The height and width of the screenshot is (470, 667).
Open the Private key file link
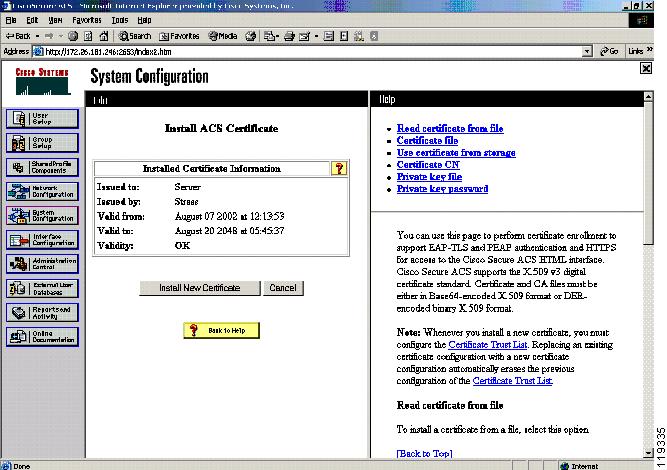(x=429, y=177)
